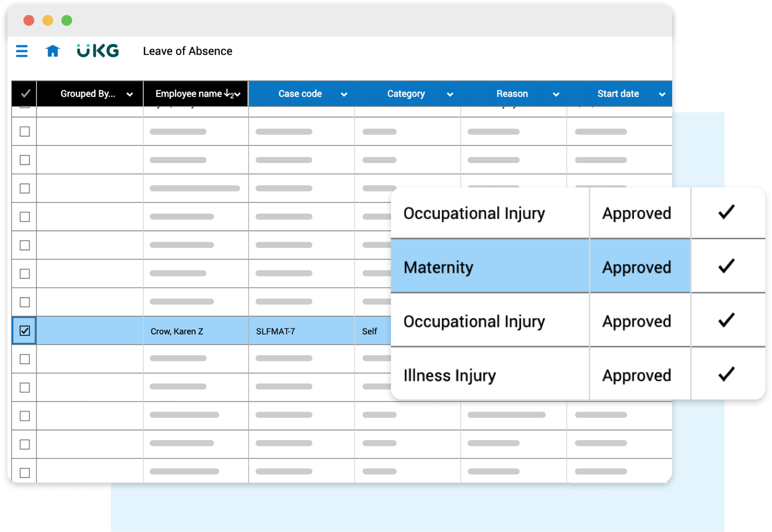Click the checkmark in the Illness Injury row
The height and width of the screenshot is (532, 772).
(726, 374)
